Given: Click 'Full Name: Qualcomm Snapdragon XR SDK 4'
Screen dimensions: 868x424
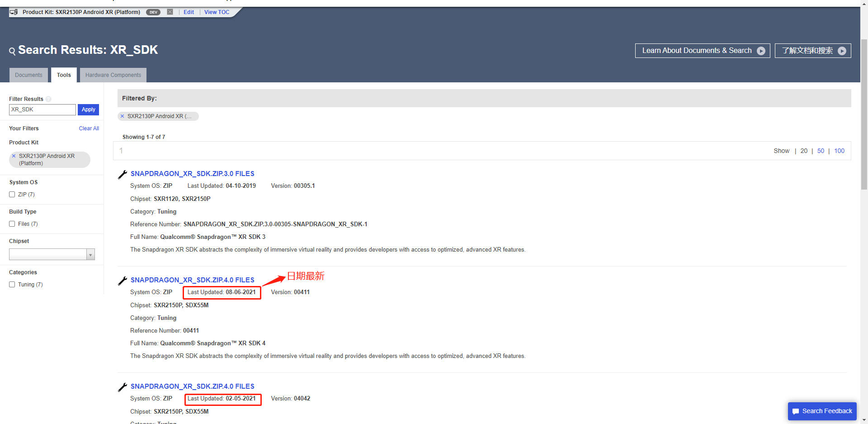Looking at the screenshot, I should (x=198, y=343).
